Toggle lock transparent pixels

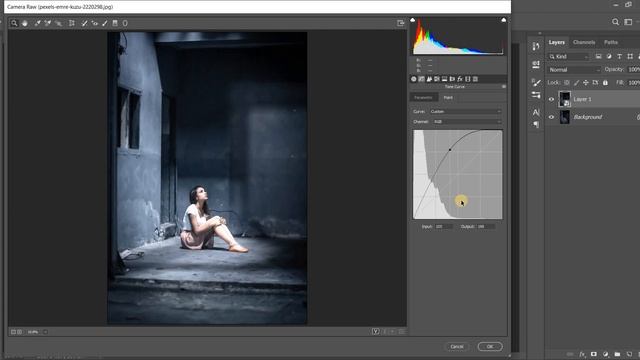point(567,82)
